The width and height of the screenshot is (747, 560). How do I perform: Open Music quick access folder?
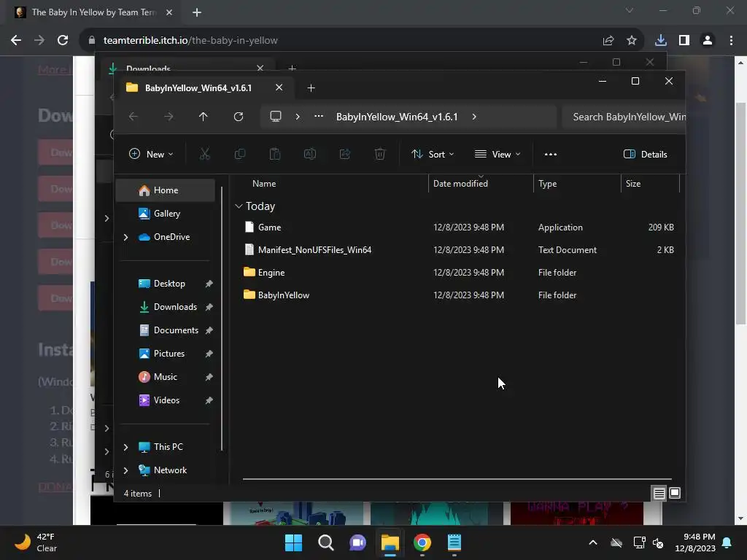(166, 377)
